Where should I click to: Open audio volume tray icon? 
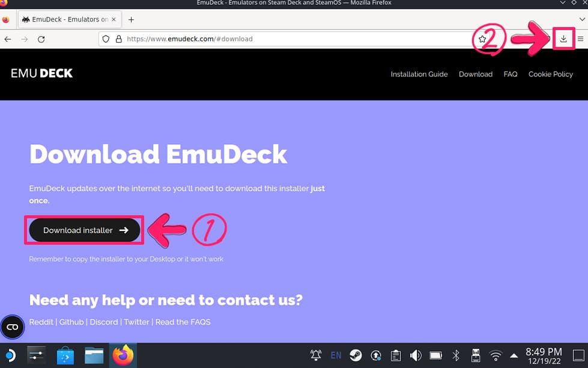point(416,355)
